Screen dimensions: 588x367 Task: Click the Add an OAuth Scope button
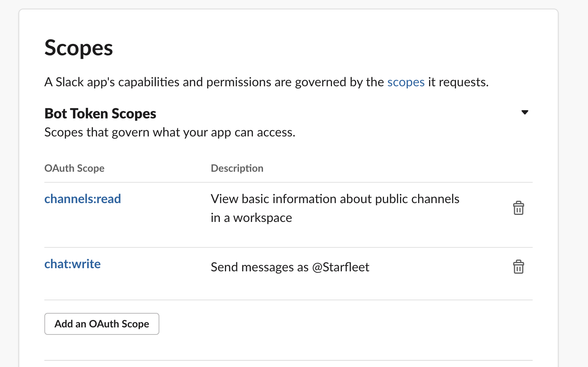(102, 324)
